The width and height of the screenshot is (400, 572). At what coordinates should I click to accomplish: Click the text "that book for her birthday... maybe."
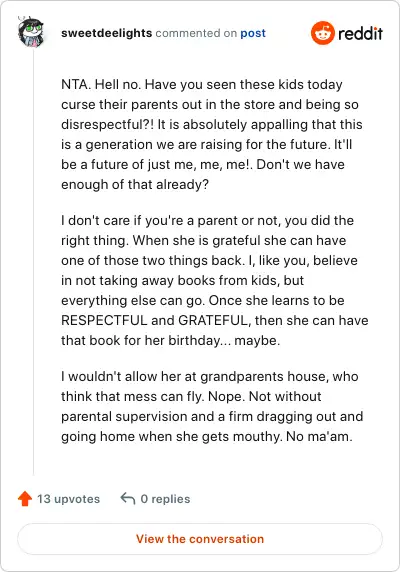[171, 340]
